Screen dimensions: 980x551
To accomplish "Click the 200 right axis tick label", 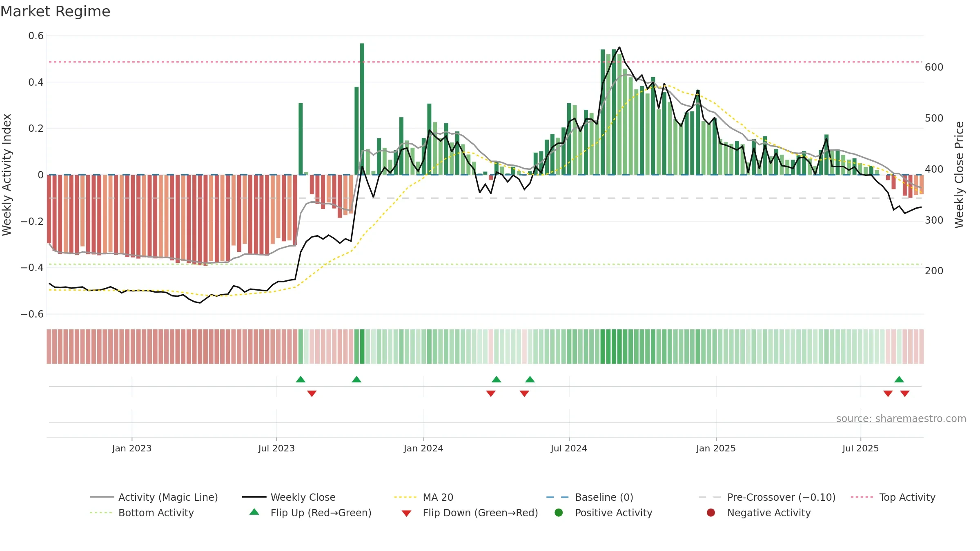I will [934, 271].
